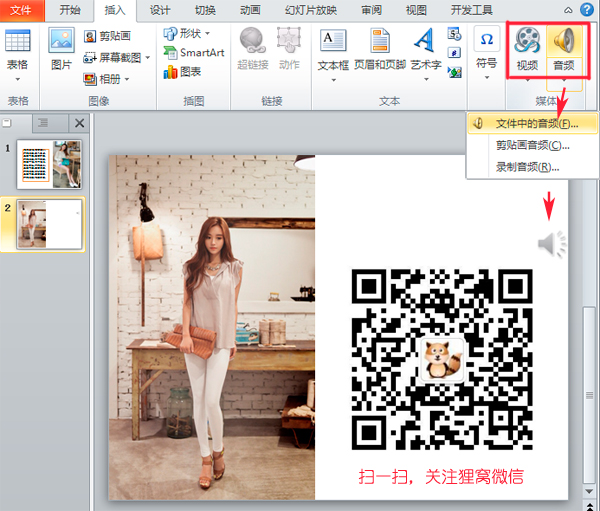Switch to the 开始 ribbon tab

(x=70, y=10)
